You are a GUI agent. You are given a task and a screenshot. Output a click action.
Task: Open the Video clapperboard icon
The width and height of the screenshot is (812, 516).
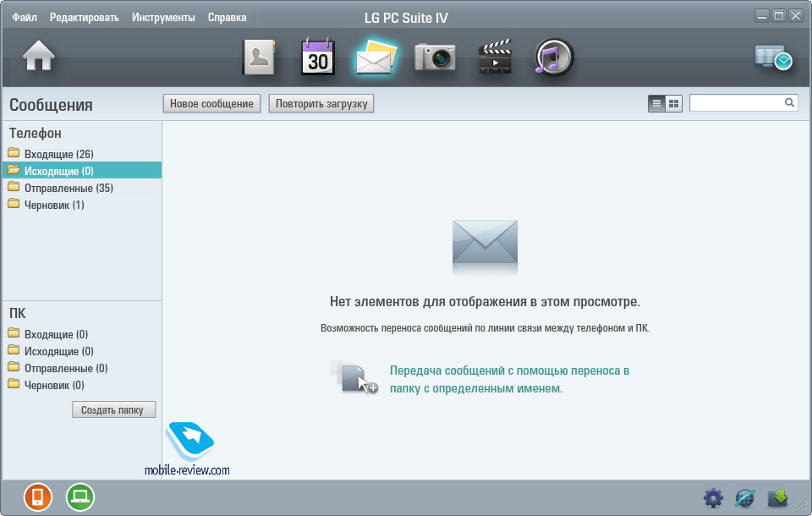tap(495, 57)
